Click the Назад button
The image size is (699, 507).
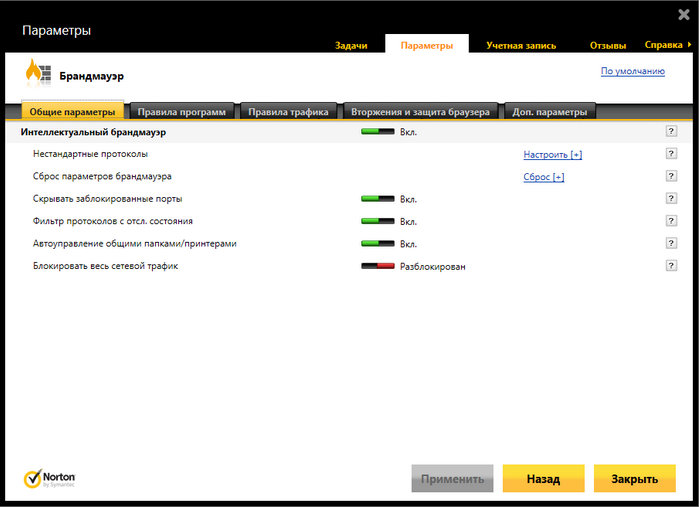543,478
